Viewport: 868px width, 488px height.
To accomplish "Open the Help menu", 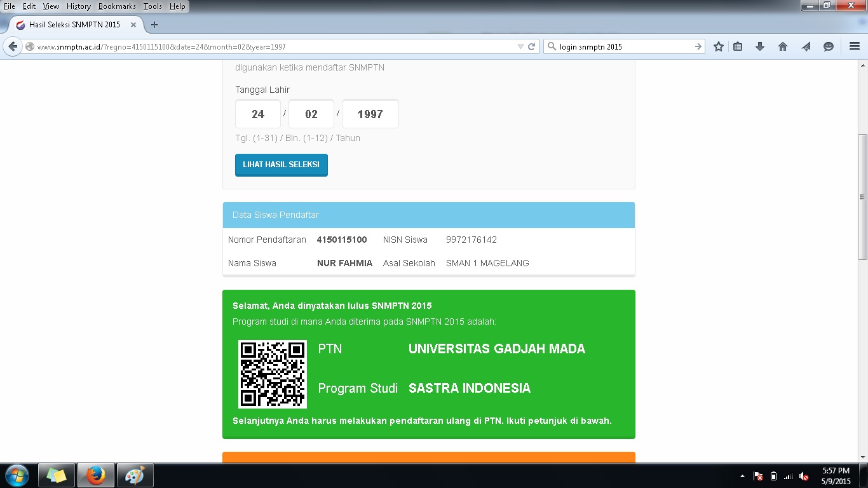I will [177, 6].
